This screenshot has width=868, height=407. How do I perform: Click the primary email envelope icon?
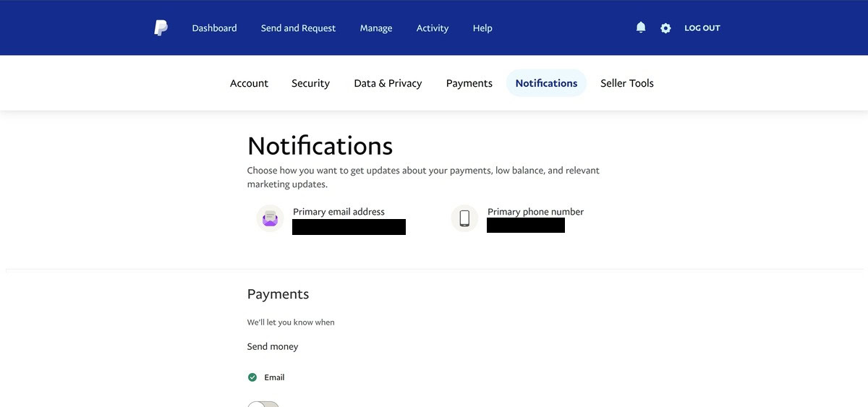[x=270, y=218]
